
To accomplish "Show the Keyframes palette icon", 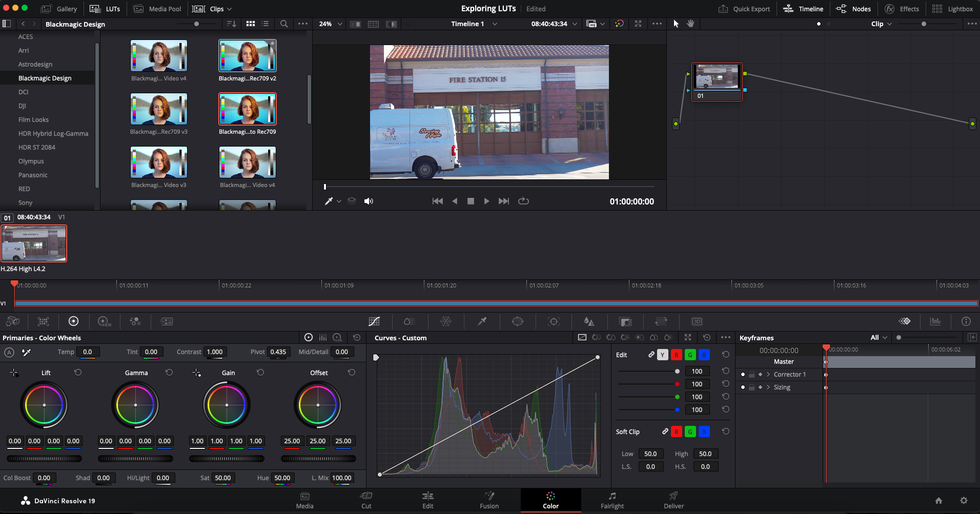I will [x=905, y=321].
